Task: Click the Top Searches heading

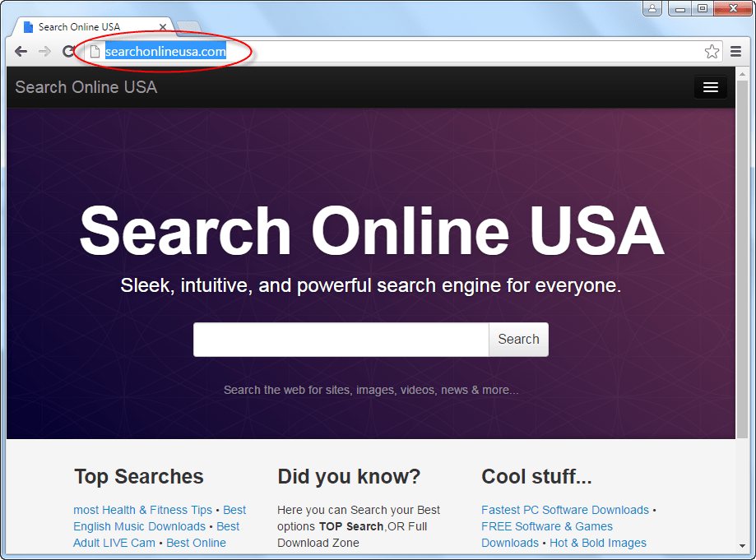Action: pyautogui.click(x=139, y=477)
